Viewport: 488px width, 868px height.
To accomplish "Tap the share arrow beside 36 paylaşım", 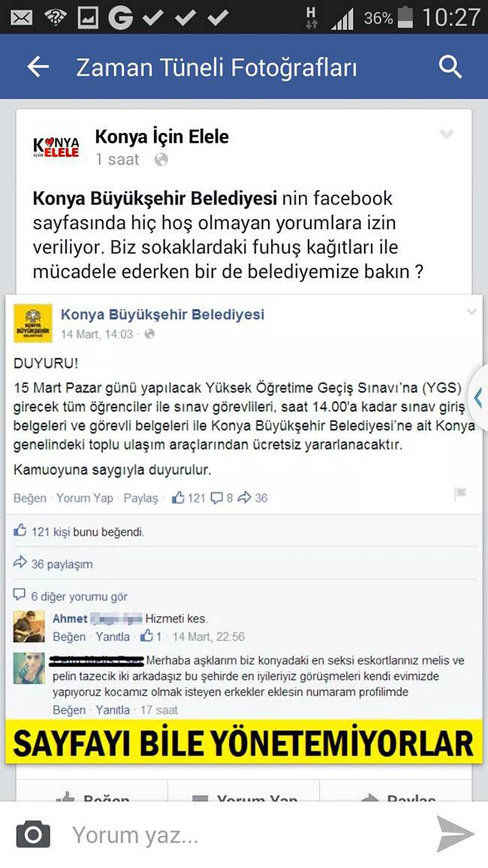I will coord(20,563).
